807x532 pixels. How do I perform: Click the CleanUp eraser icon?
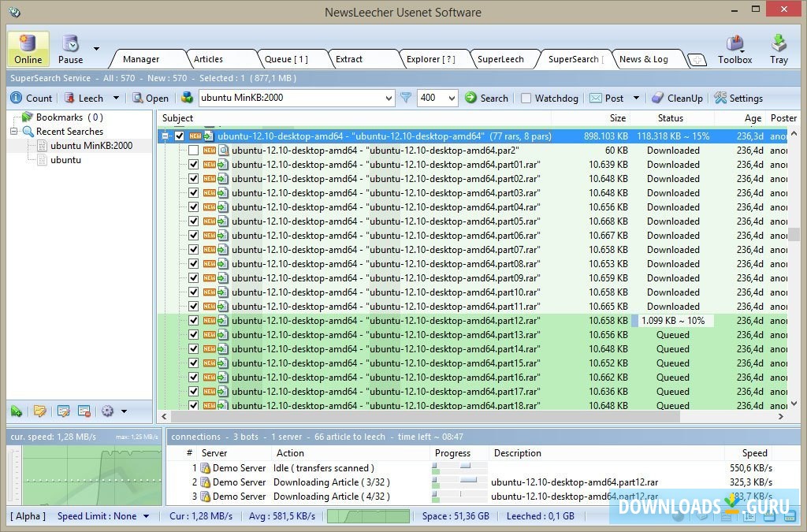657,98
